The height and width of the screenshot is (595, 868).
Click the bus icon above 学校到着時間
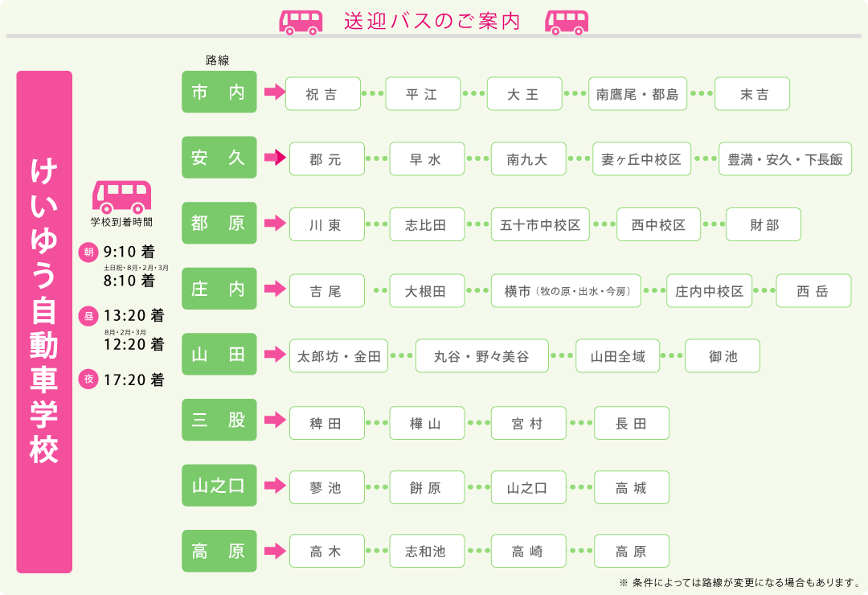pos(122,197)
